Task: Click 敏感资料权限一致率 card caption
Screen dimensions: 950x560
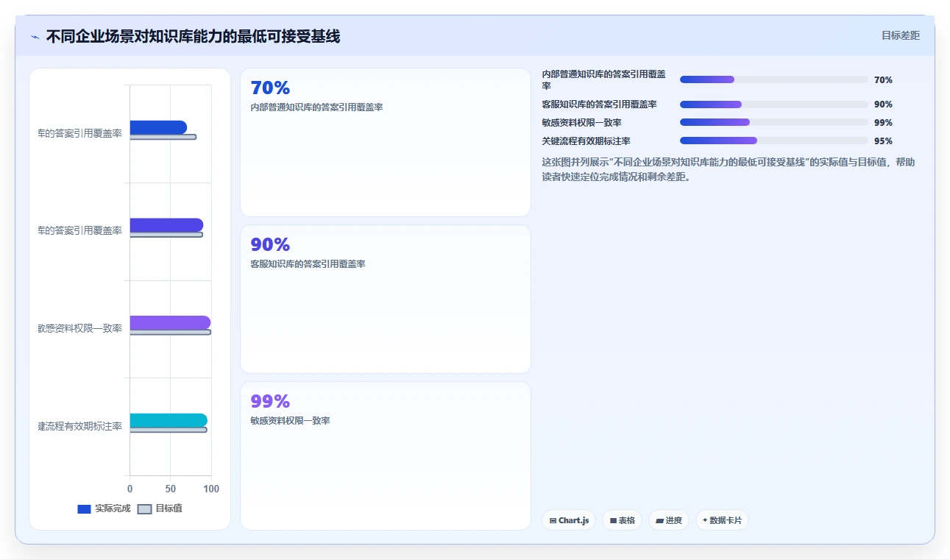Action: pos(290,421)
